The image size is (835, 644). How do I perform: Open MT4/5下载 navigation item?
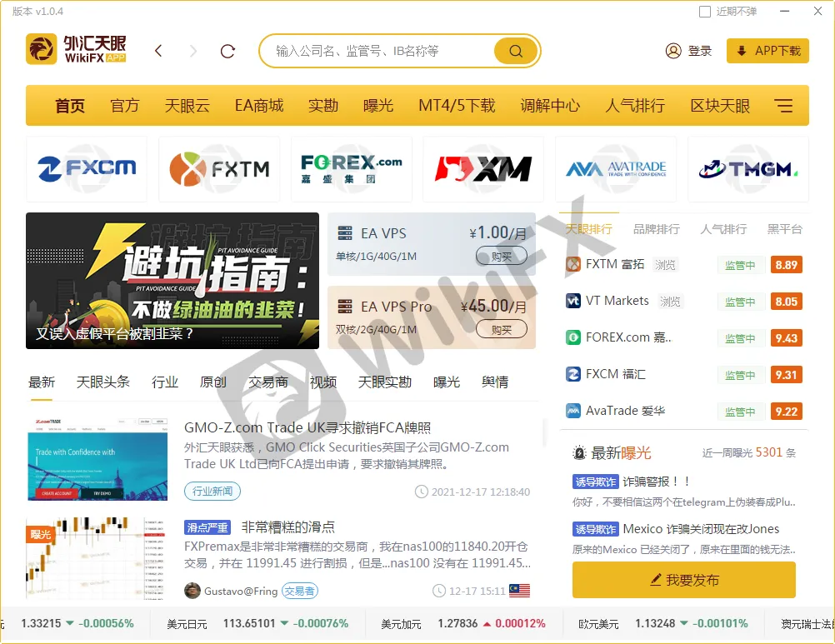[457, 105]
